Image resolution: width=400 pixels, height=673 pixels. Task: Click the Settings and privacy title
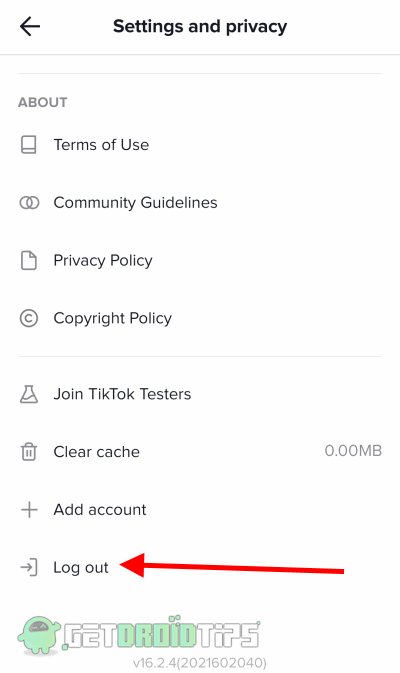coord(200,27)
